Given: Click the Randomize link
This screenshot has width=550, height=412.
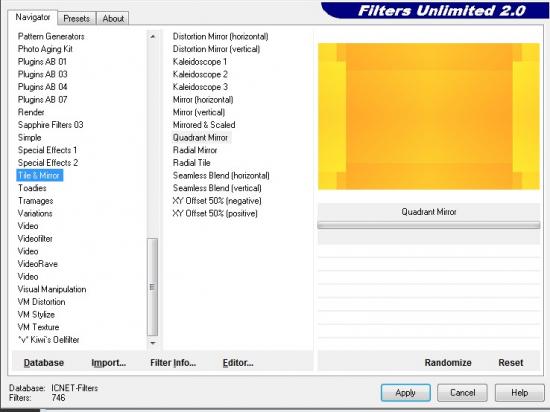Looking at the screenshot, I should click(448, 363).
